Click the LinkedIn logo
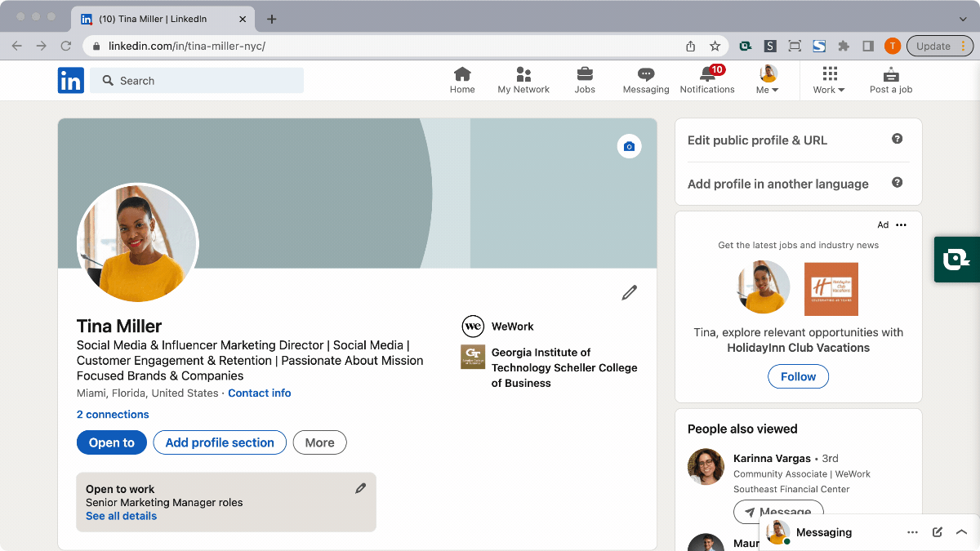The image size is (980, 551). pos(70,80)
